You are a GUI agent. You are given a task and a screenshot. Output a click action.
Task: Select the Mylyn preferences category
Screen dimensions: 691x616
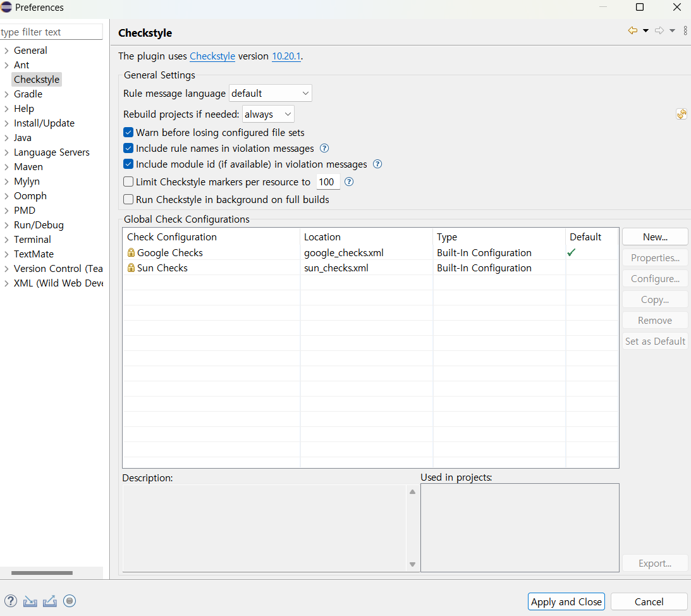(x=27, y=182)
